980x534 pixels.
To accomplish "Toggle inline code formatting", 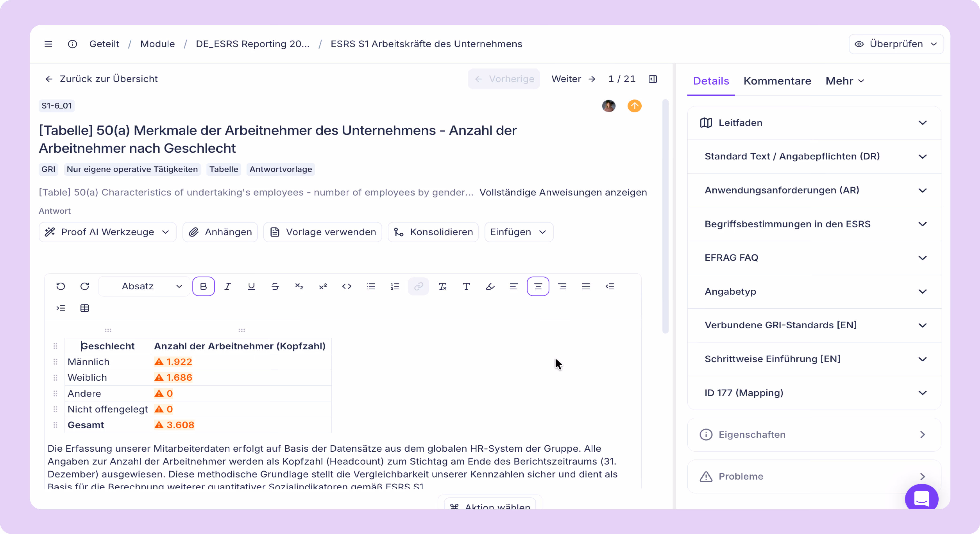I will [347, 286].
